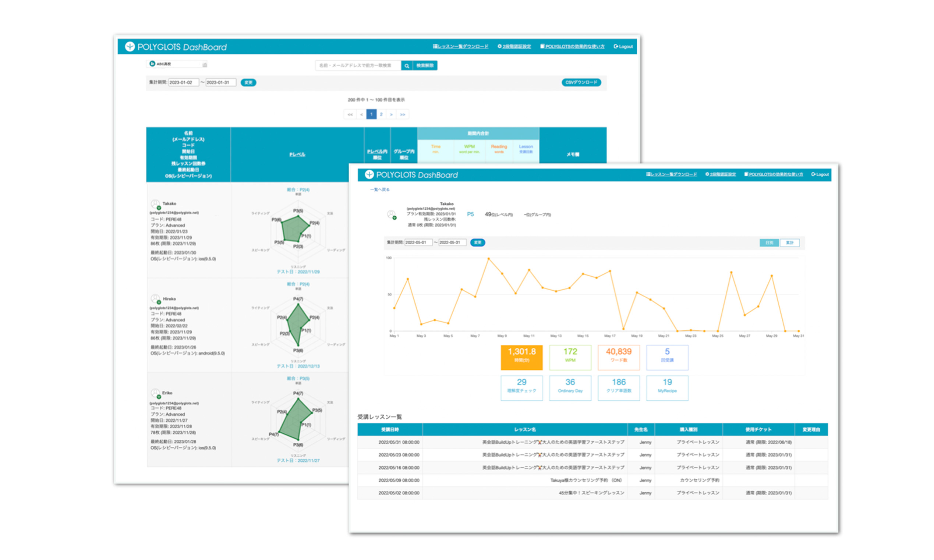
Task: Select the 1,301.8 時間(分) metric card
Action: pyautogui.click(x=521, y=357)
